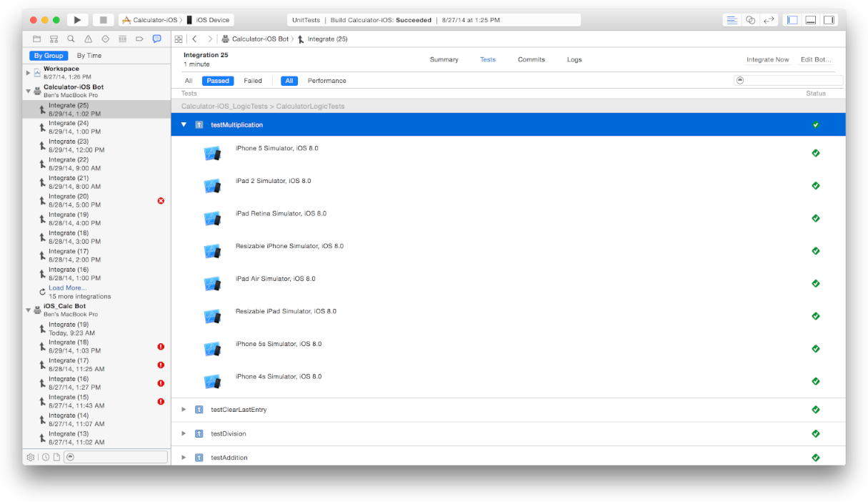Toggle the bottom Debug area panel
Screen dimensions: 868x502
point(811,20)
